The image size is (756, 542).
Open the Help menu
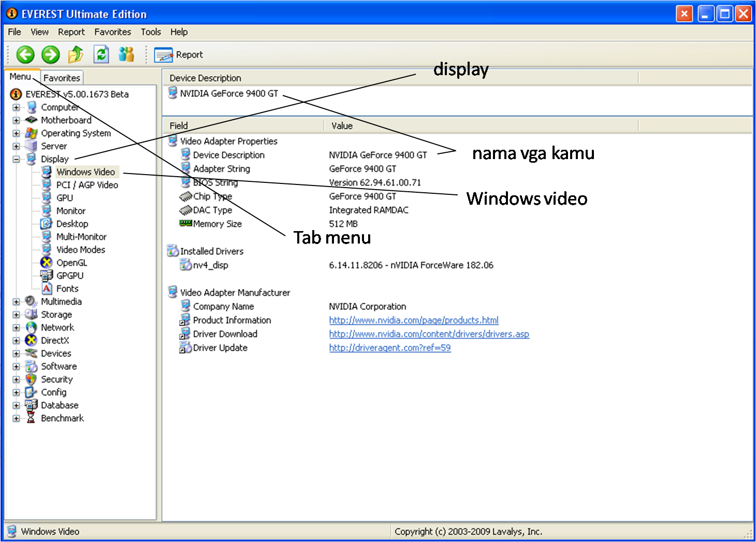[x=179, y=32]
